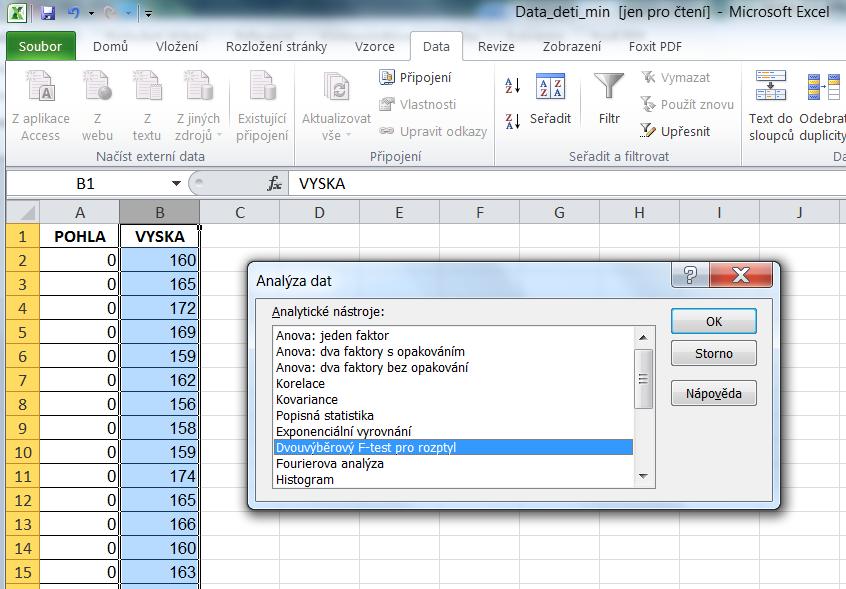The width and height of the screenshot is (846, 589).
Task: Select row 7 header
Action: pyautogui.click(x=23, y=380)
